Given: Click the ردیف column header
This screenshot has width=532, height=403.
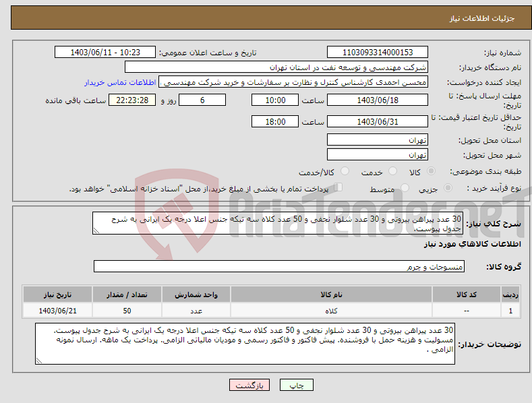Looking at the screenshot, I should coord(510,294).
